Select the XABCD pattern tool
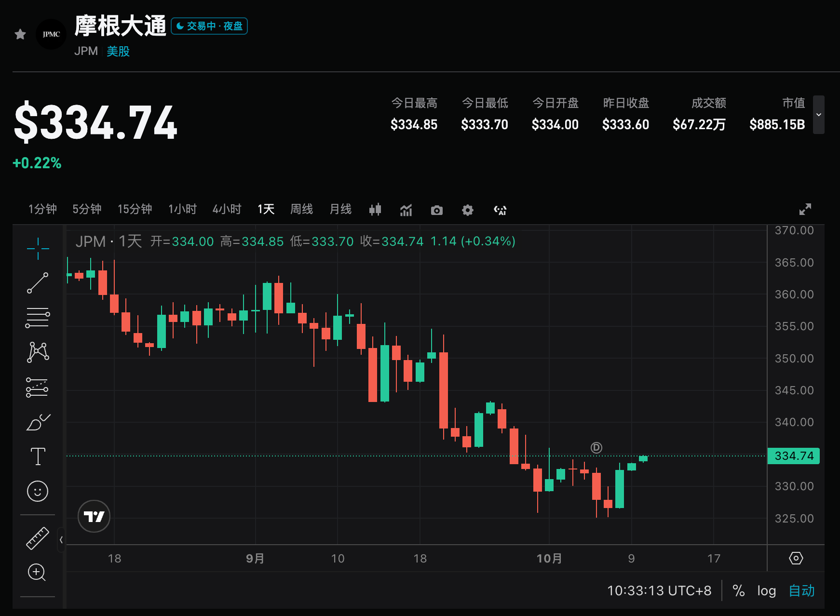The image size is (840, 616). (x=38, y=352)
